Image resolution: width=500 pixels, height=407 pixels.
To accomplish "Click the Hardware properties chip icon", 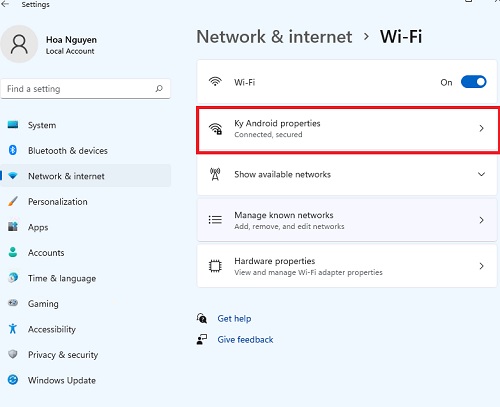I will (215, 266).
